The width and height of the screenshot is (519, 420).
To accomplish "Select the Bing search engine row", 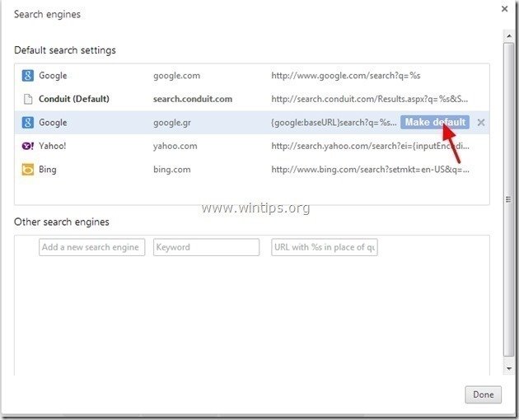I will (48, 170).
